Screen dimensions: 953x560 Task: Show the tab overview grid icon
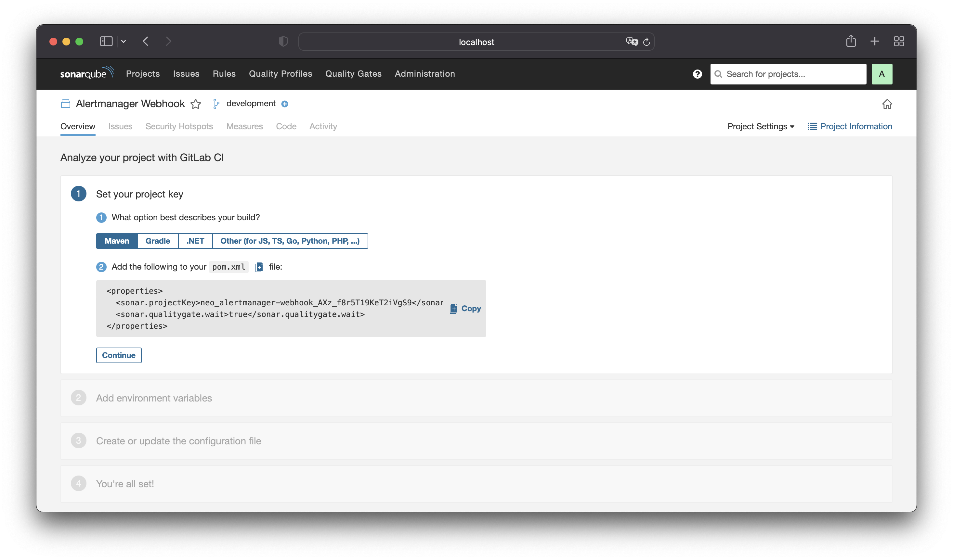[x=898, y=41]
